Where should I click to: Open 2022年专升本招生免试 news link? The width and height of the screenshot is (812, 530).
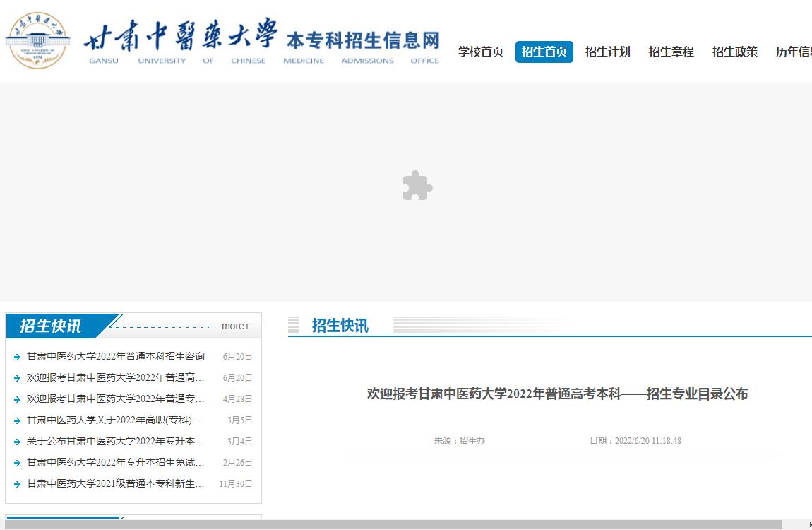click(x=116, y=463)
